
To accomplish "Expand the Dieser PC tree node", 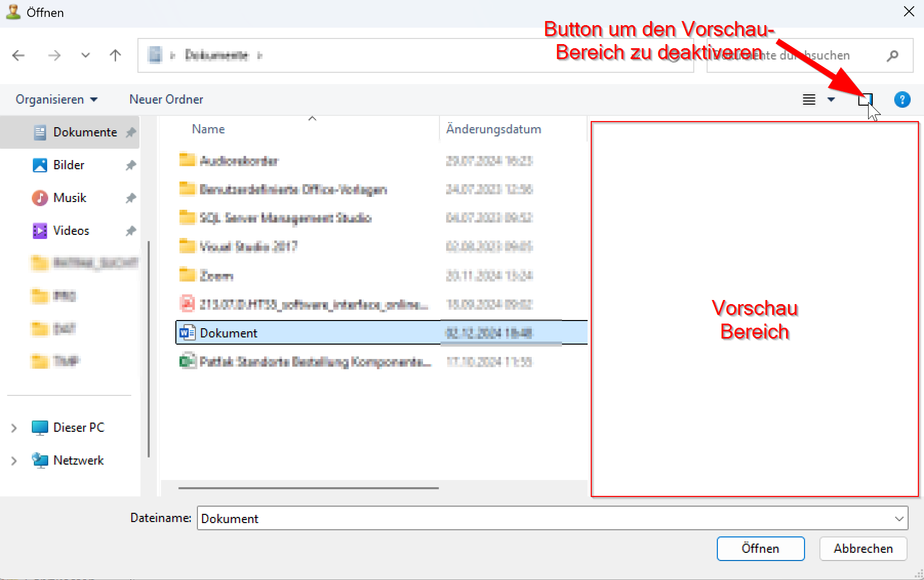I will [x=14, y=428].
